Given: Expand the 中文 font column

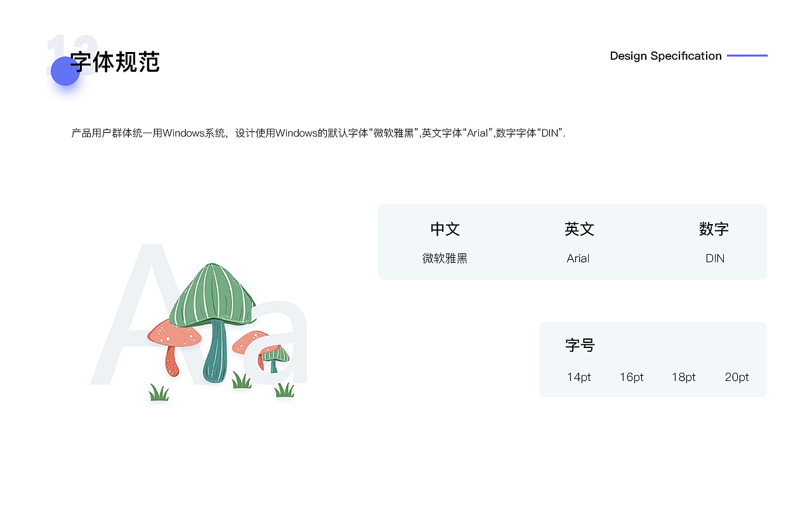Looking at the screenshot, I should tap(445, 229).
